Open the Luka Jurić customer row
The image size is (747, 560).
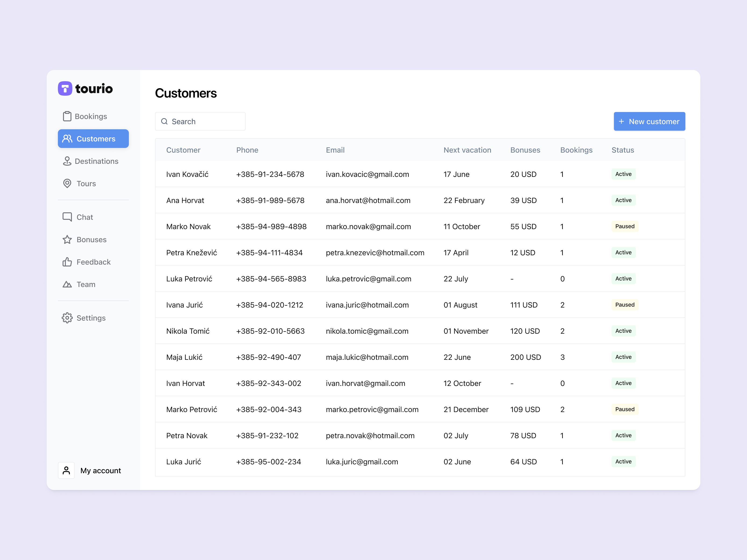click(183, 462)
